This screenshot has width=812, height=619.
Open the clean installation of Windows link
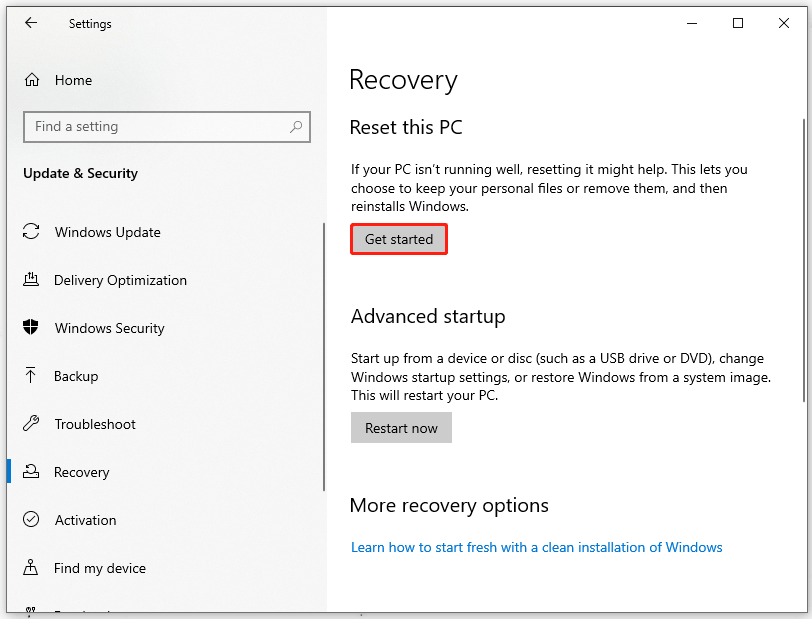536,548
